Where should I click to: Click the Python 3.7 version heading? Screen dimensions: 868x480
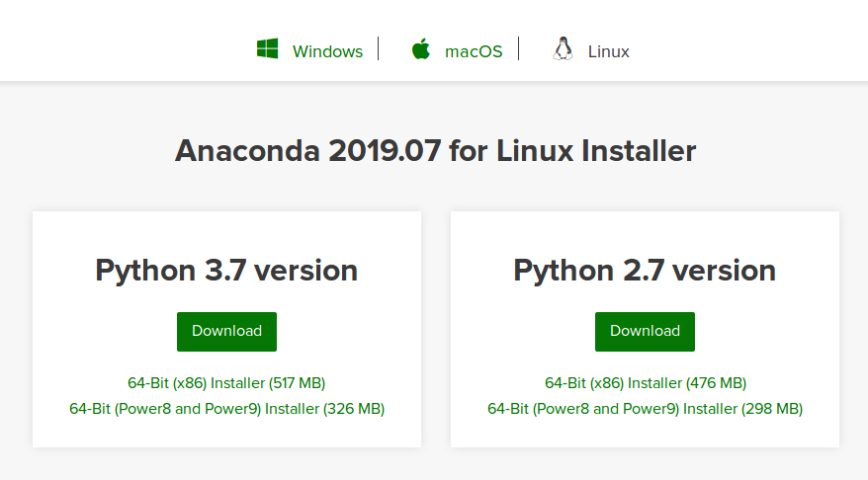(x=226, y=270)
